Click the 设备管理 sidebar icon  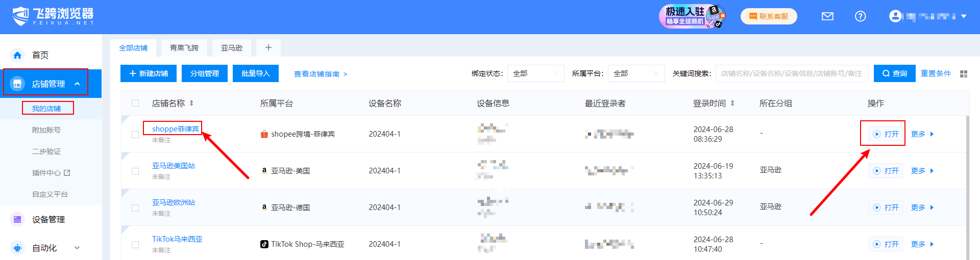point(18,219)
